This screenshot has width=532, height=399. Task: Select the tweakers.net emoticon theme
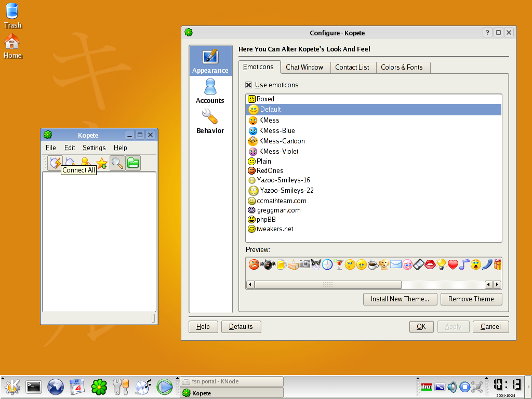point(374,229)
